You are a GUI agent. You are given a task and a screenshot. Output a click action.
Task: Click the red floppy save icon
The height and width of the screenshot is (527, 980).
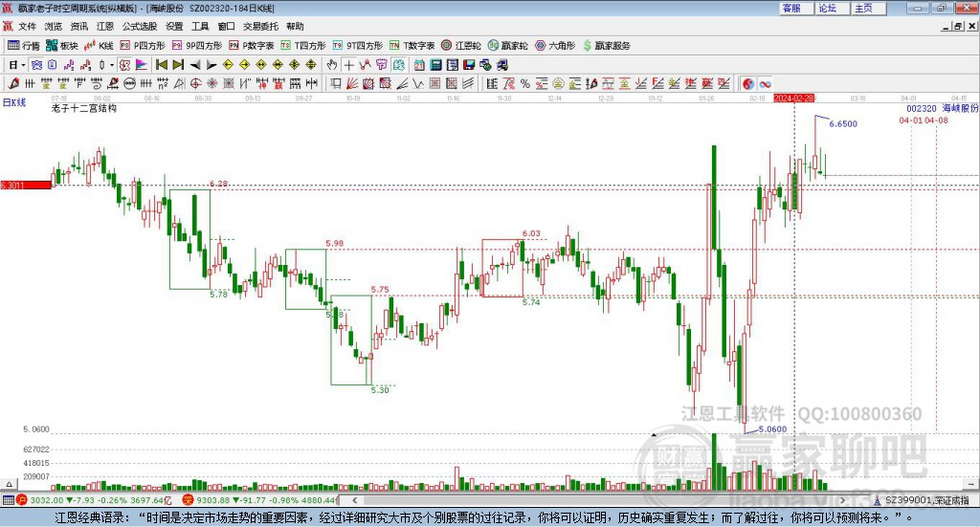[469, 65]
